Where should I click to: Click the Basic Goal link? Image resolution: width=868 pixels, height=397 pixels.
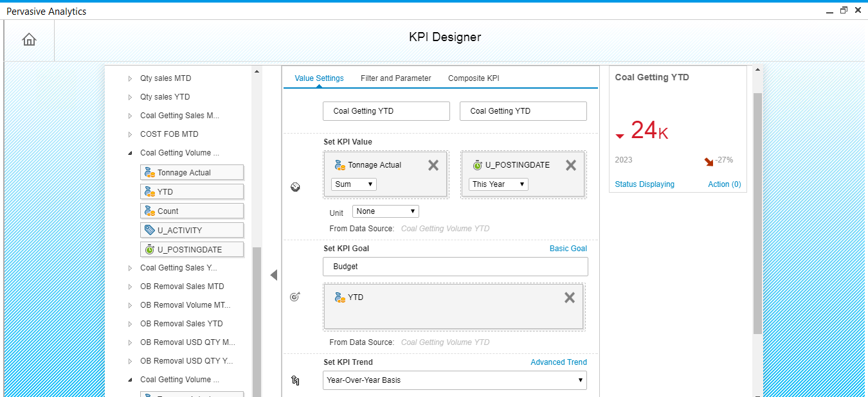(x=568, y=249)
